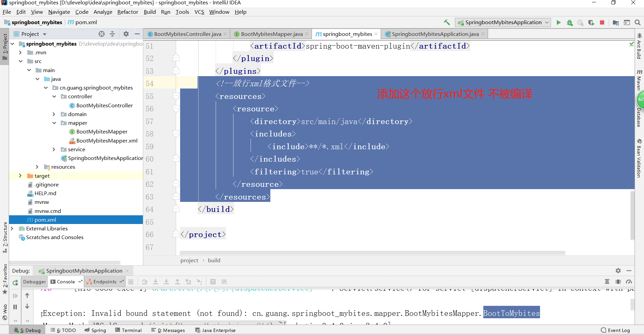Image resolution: width=644 pixels, height=335 pixels.
Task: Switch to SpringbootMybitesApplication.java tab
Action: pyautogui.click(x=435, y=34)
